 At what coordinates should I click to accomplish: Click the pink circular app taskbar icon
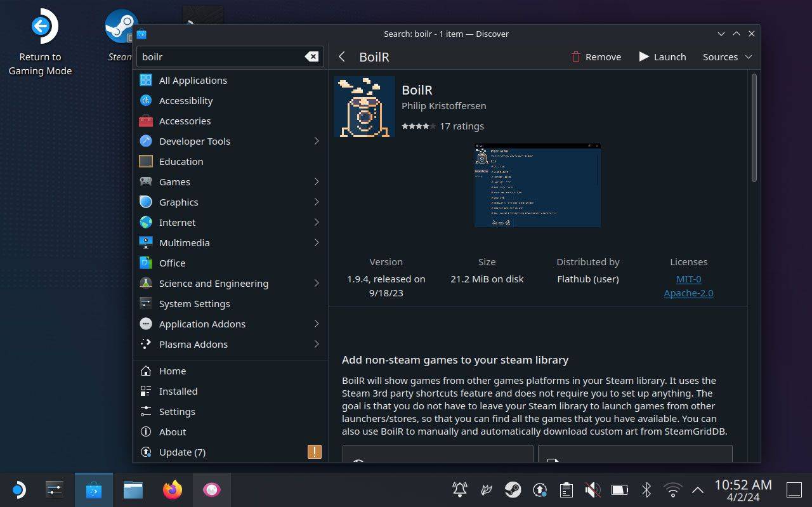pyautogui.click(x=211, y=489)
